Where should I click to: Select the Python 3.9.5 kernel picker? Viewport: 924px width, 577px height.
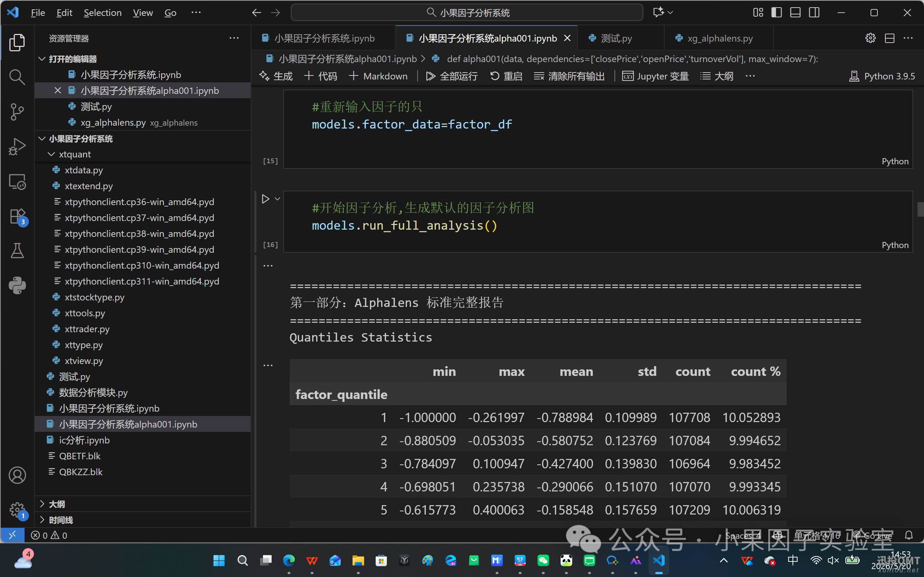click(x=882, y=76)
